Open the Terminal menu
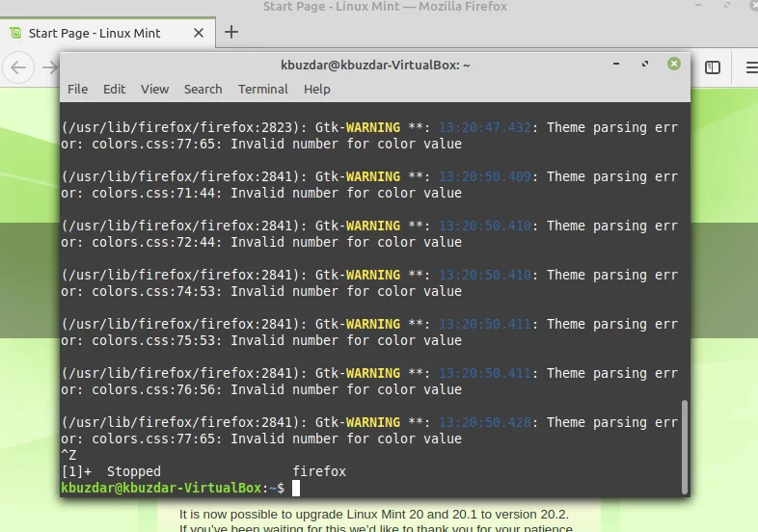The image size is (758, 532). (x=263, y=90)
